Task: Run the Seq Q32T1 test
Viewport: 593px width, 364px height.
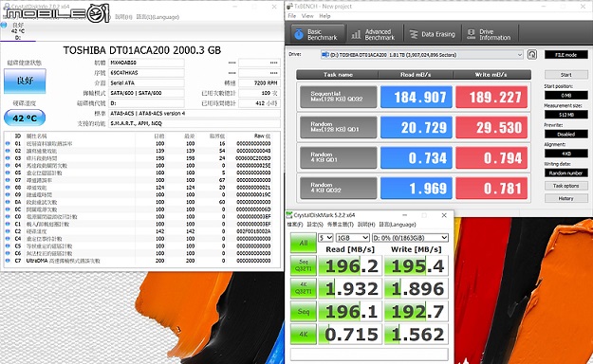Action: click(x=304, y=265)
